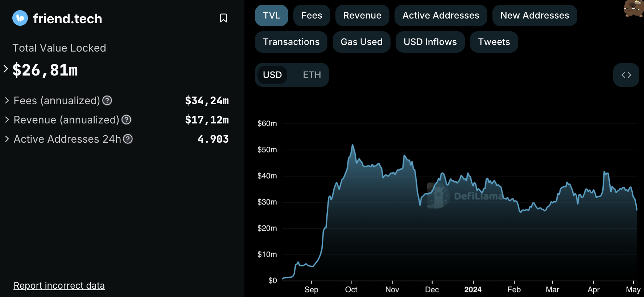Click the friend.tech title text
Viewport: 644px width, 297px height.
[x=67, y=19]
